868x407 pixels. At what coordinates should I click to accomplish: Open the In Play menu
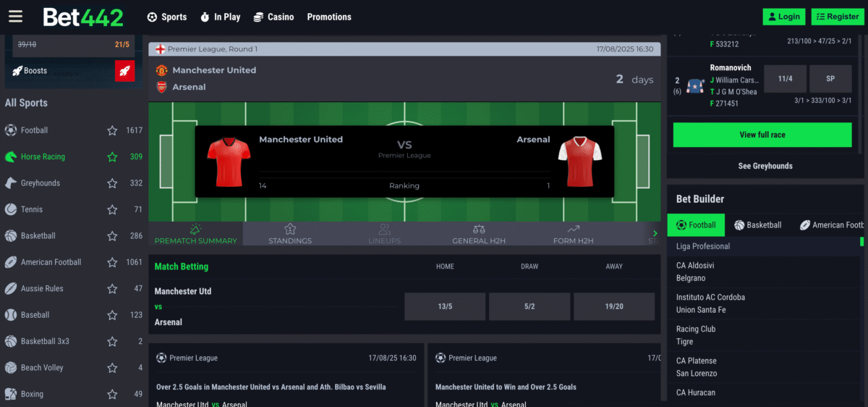pos(220,17)
